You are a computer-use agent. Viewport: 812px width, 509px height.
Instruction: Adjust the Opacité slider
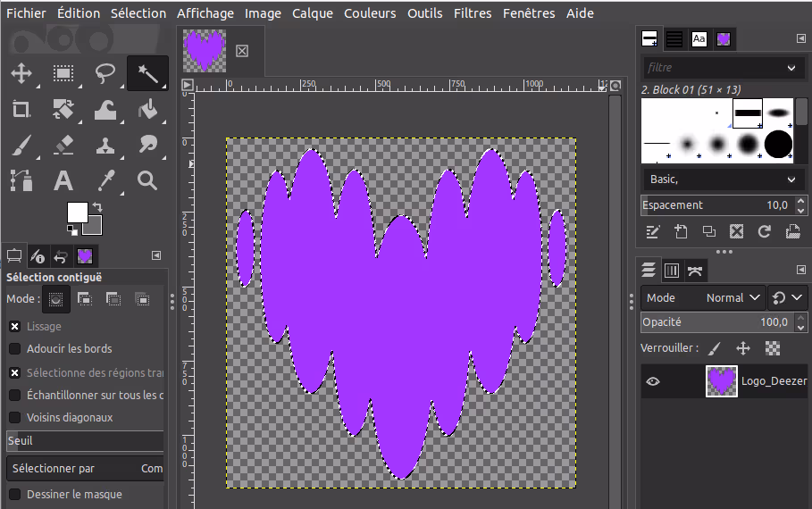715,322
